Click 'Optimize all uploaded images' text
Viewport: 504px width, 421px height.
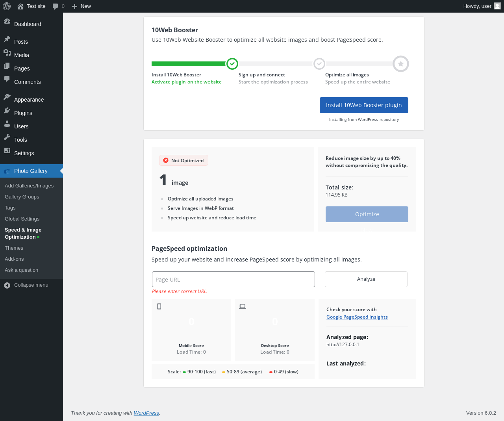pyautogui.click(x=200, y=199)
